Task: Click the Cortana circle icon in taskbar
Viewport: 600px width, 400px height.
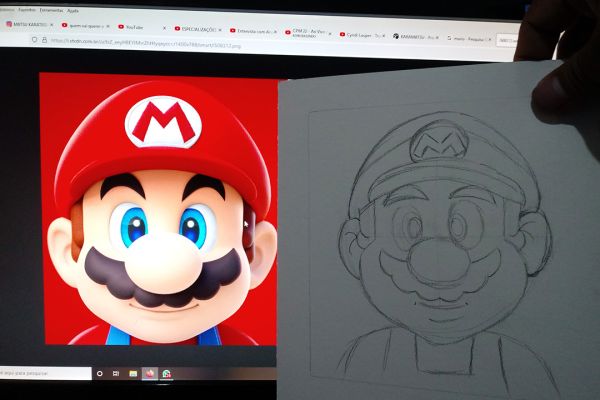Action: point(99,373)
